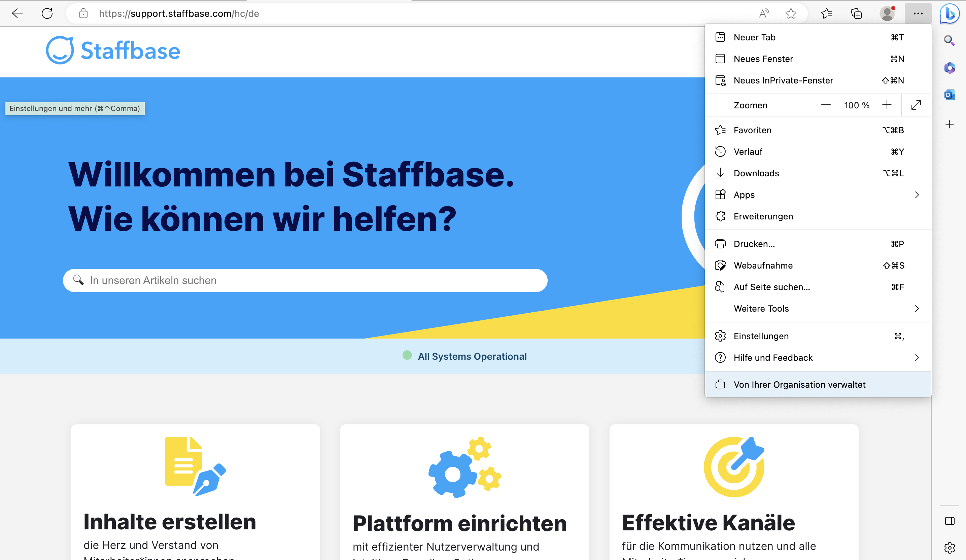Select Neues Fenster menu entry
This screenshot has height=560, width=966.
click(818, 59)
